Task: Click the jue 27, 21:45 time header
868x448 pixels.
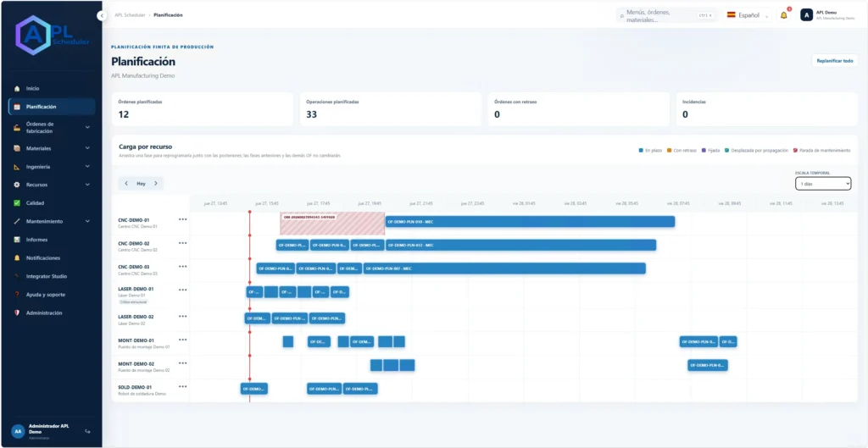Action: pos(420,203)
